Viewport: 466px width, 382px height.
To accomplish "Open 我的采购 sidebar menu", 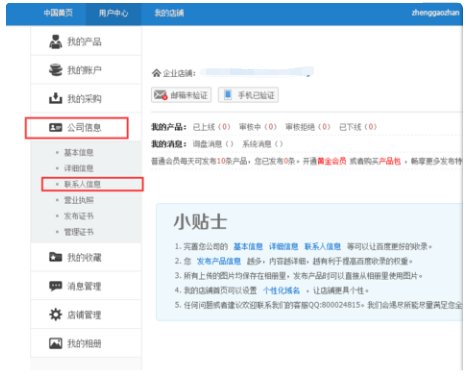I will (86, 98).
